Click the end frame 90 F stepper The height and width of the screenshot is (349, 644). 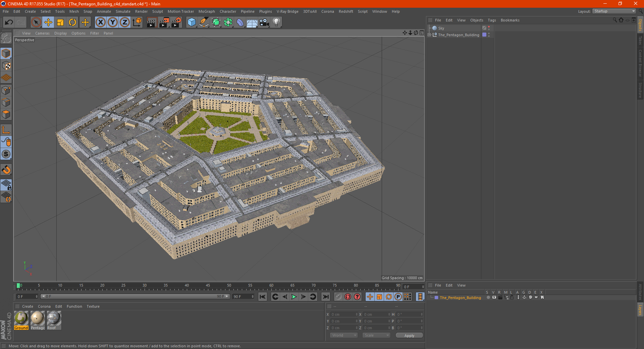(253, 297)
